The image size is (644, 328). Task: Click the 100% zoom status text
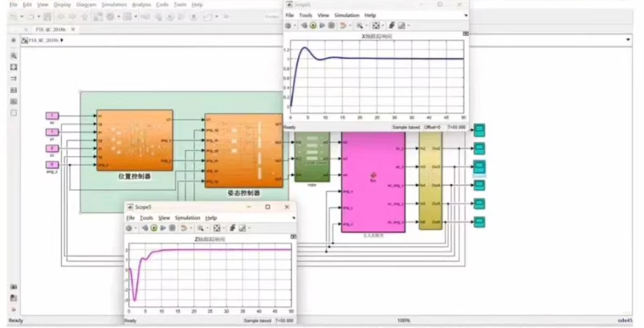tap(404, 321)
